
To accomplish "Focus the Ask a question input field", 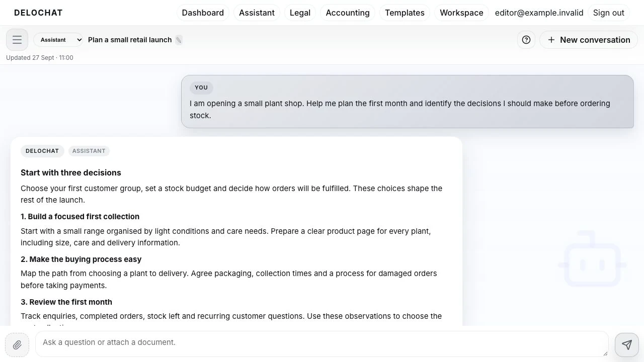I will [x=322, y=344].
